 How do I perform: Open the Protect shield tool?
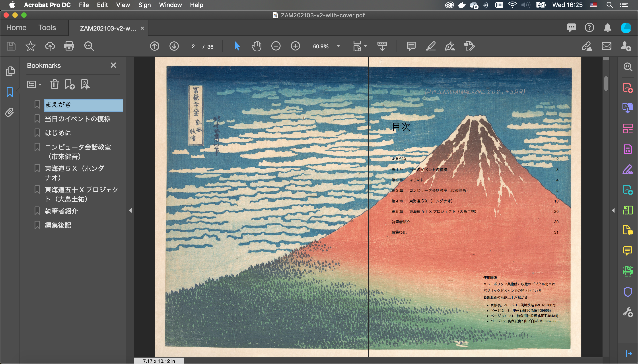click(628, 292)
